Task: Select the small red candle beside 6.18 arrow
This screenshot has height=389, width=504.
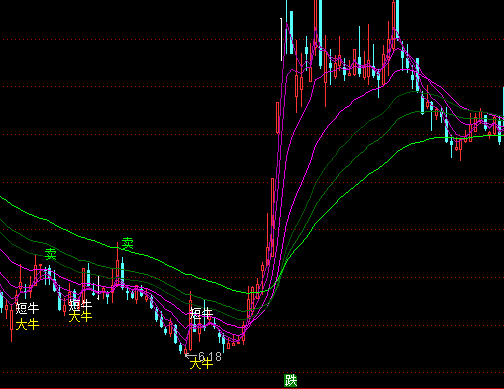Action: [186, 351]
